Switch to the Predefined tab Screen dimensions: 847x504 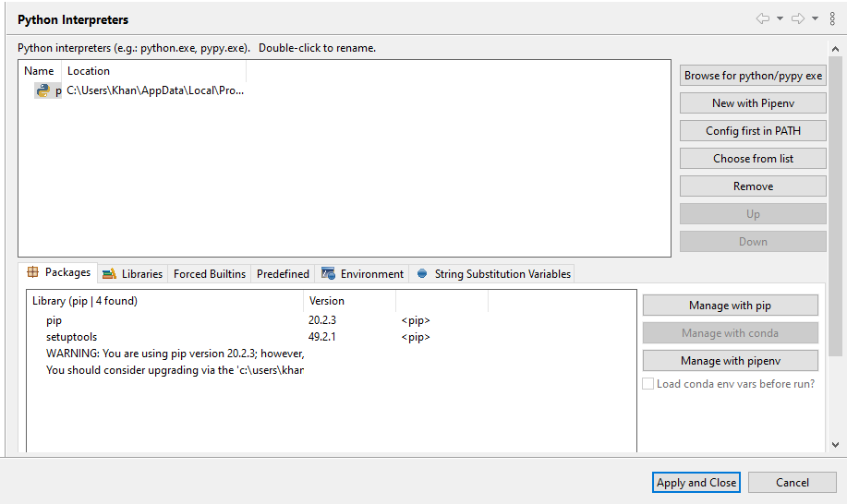click(283, 273)
